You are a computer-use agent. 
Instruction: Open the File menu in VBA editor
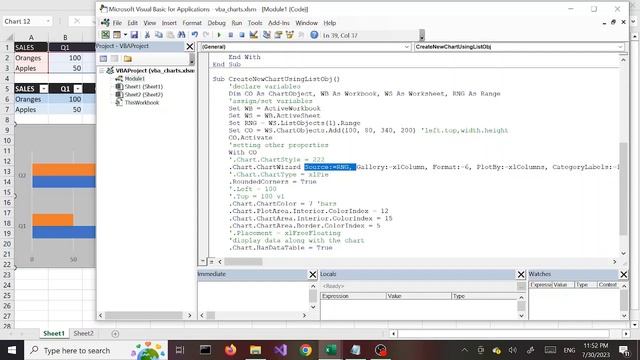117,23
